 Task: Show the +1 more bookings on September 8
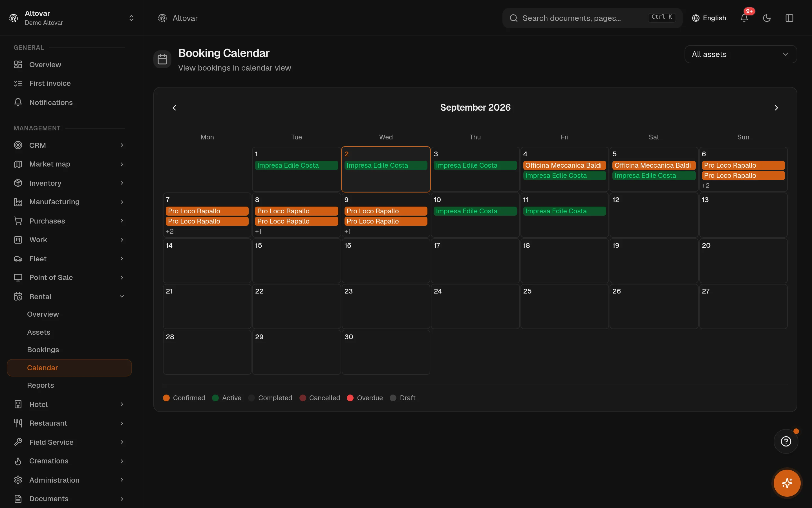pos(258,231)
